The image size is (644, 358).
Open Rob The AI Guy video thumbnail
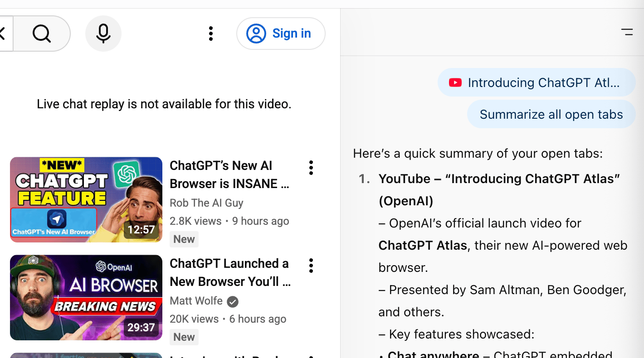pyautogui.click(x=86, y=200)
